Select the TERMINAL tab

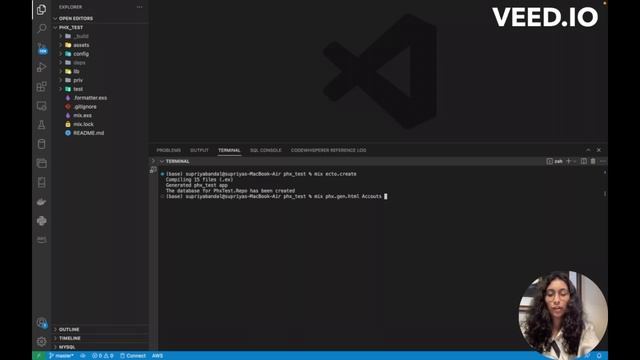click(229, 150)
